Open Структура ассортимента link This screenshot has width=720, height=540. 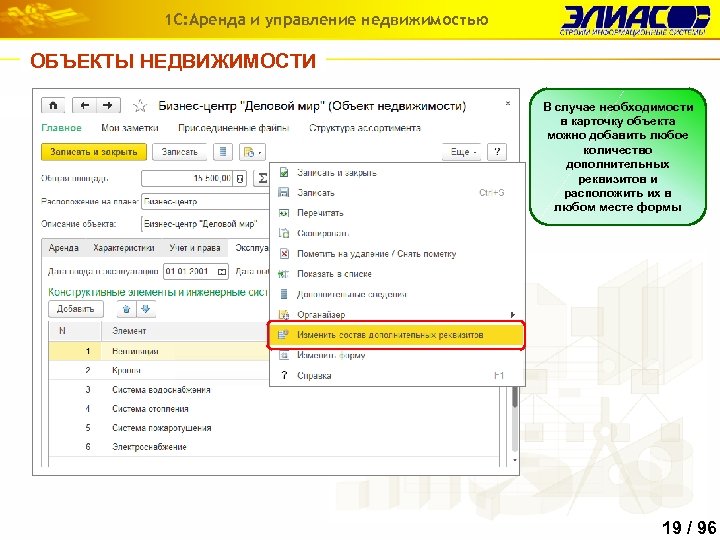point(365,128)
